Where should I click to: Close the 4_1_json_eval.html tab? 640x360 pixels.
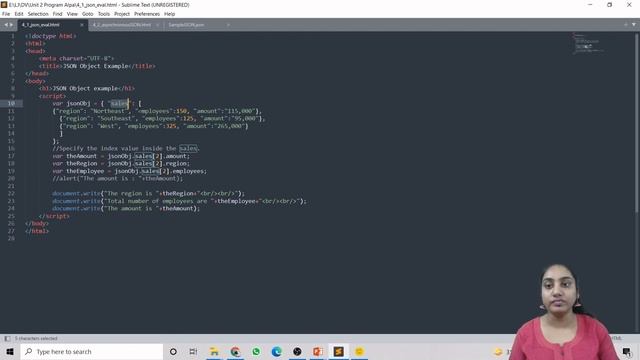(x=82, y=25)
